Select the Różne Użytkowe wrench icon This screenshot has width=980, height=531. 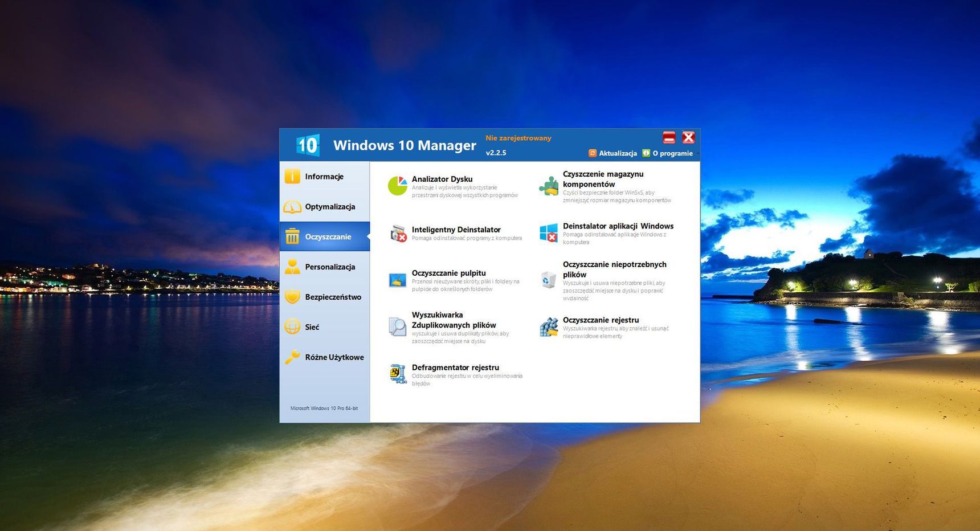(x=292, y=357)
